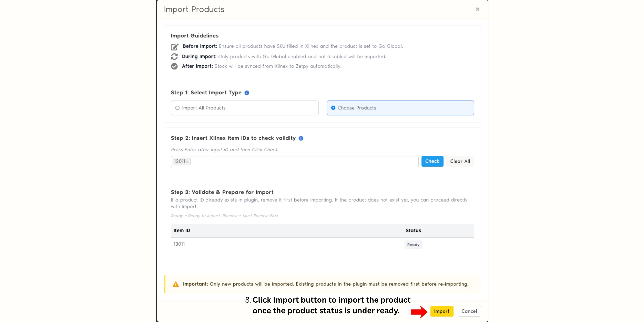
Task: Click the yellow Import button
Action: (441, 311)
